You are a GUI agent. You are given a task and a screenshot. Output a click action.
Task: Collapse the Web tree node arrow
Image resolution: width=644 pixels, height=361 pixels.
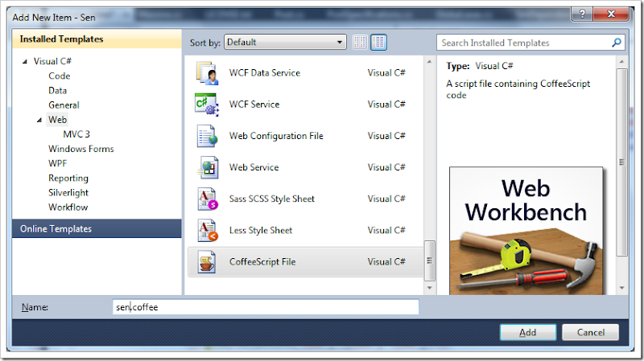(x=39, y=120)
